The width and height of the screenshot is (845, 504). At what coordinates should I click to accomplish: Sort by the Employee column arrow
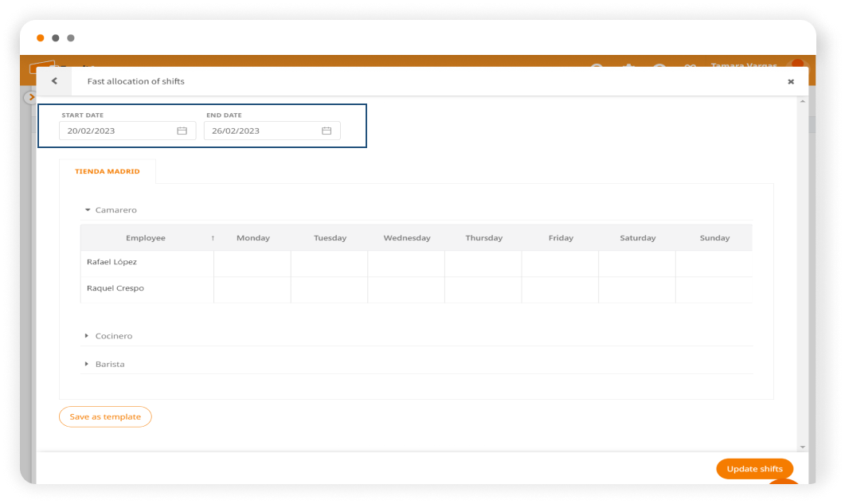[213, 238]
